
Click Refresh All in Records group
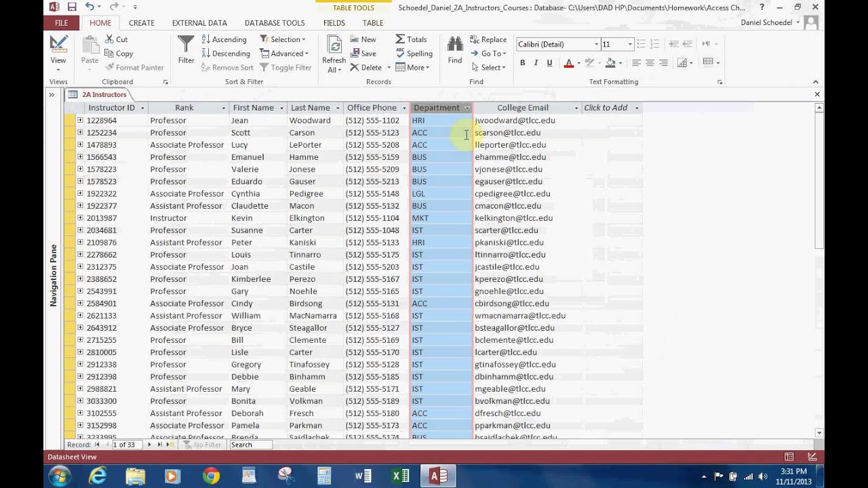pyautogui.click(x=334, y=54)
